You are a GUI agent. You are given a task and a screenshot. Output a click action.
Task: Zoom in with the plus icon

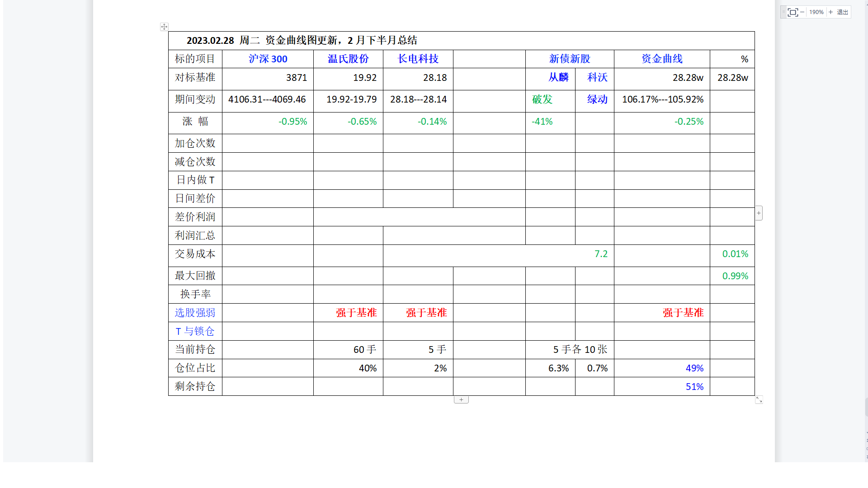[830, 12]
